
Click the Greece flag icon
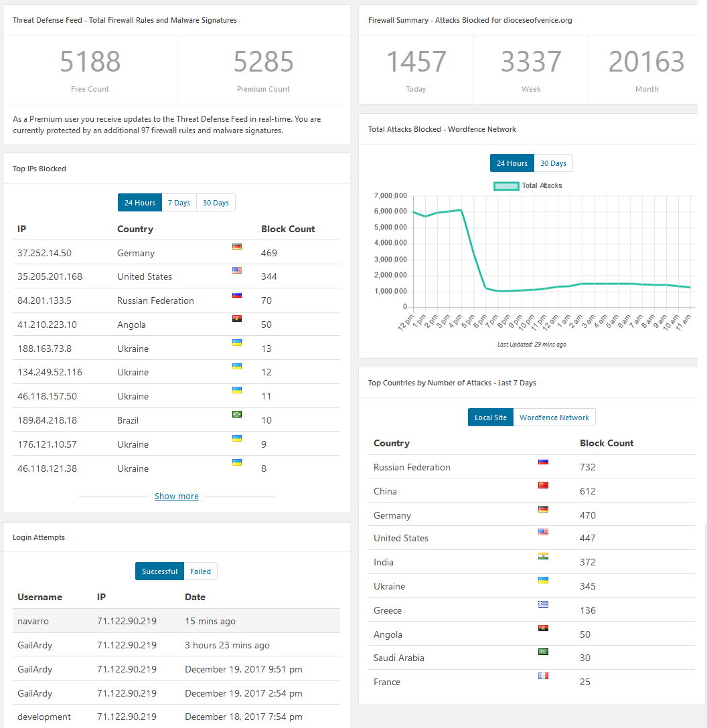(543, 604)
